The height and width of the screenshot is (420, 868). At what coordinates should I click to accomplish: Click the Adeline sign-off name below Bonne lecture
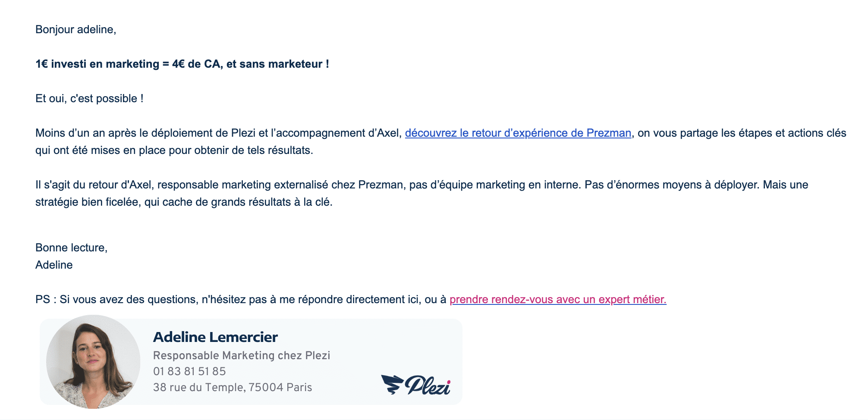point(54,265)
